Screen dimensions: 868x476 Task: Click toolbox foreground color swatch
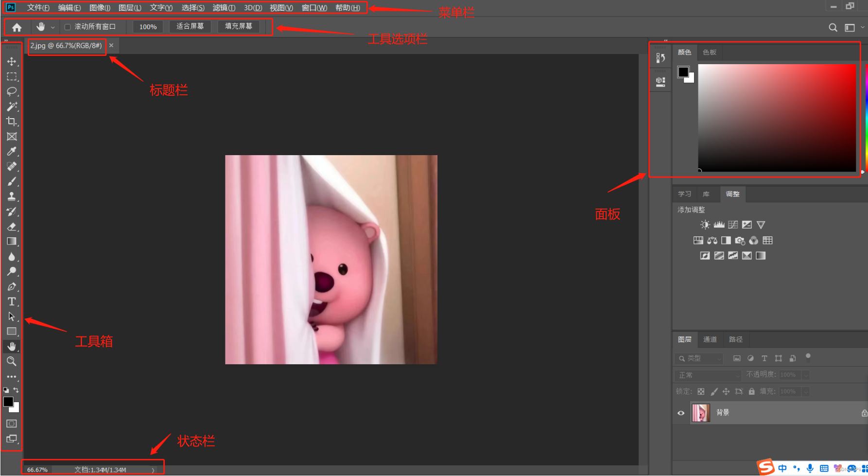tap(8, 402)
